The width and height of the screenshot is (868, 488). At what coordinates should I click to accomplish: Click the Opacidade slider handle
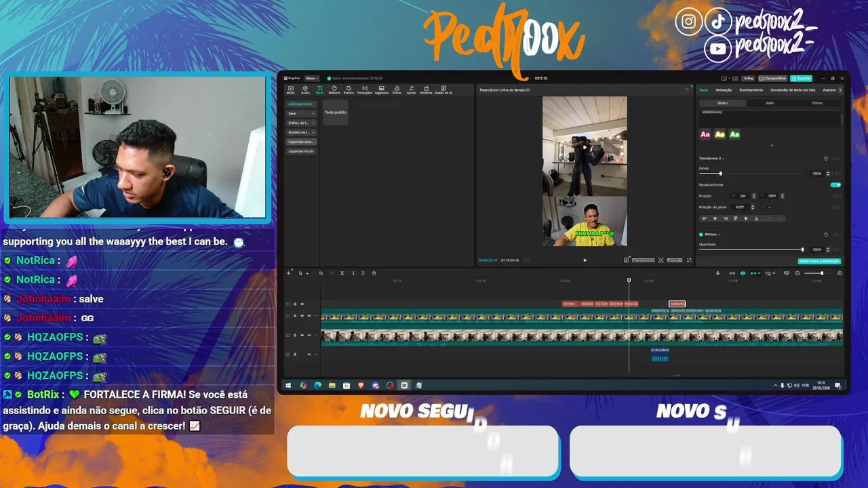click(803, 249)
